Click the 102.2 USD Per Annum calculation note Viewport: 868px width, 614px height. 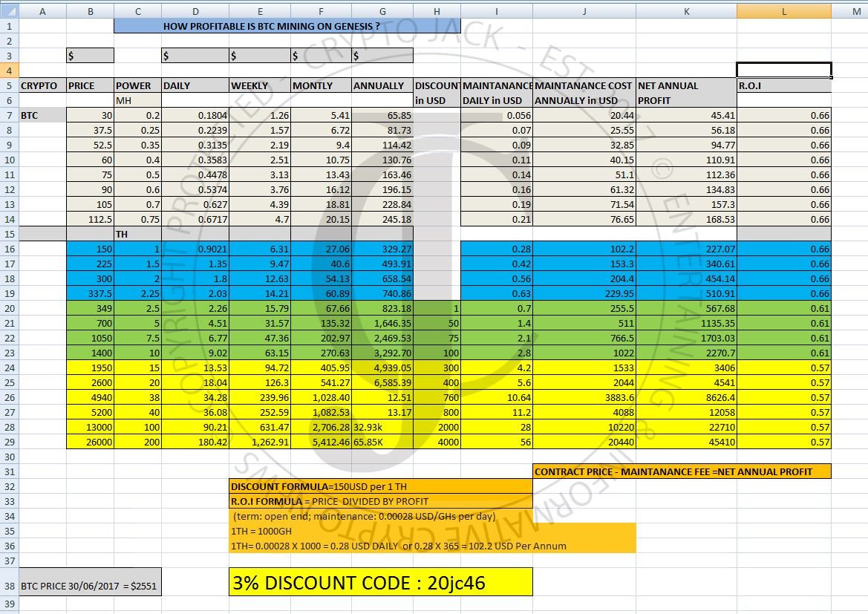399,546
